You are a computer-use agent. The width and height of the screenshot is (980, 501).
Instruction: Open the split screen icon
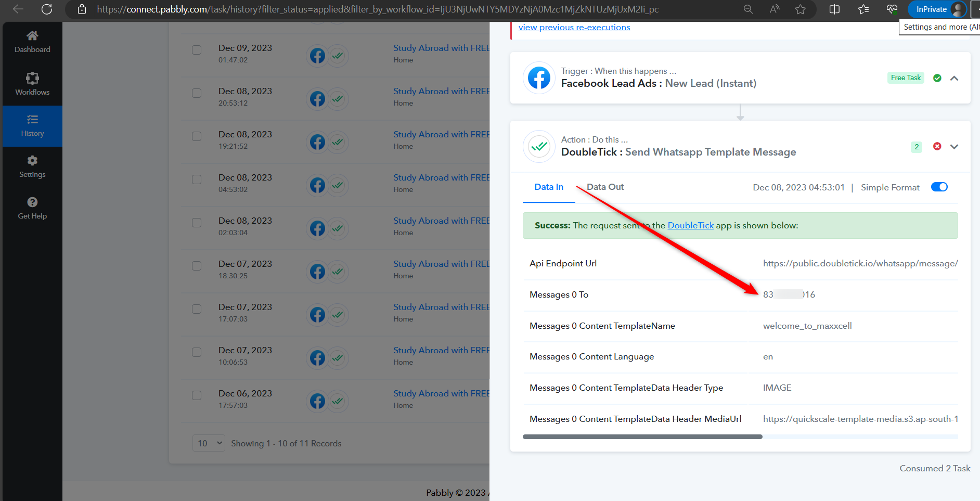[x=834, y=9]
